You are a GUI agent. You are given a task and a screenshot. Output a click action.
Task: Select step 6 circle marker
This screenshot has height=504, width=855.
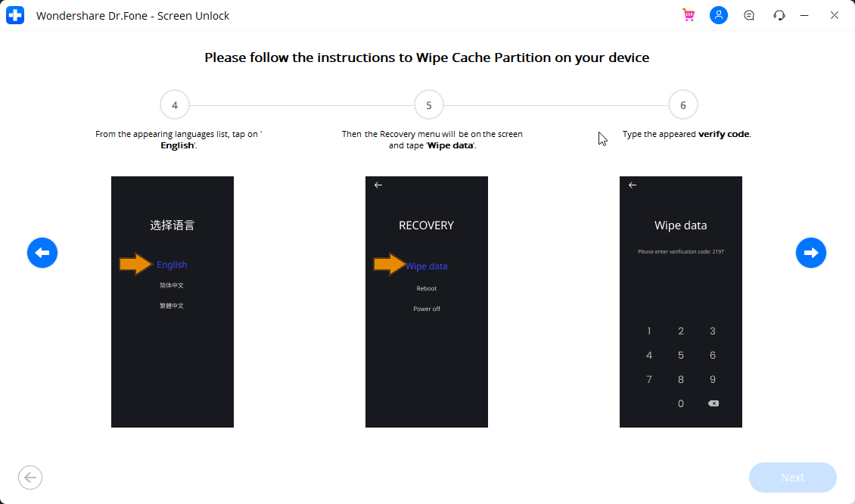click(x=682, y=104)
